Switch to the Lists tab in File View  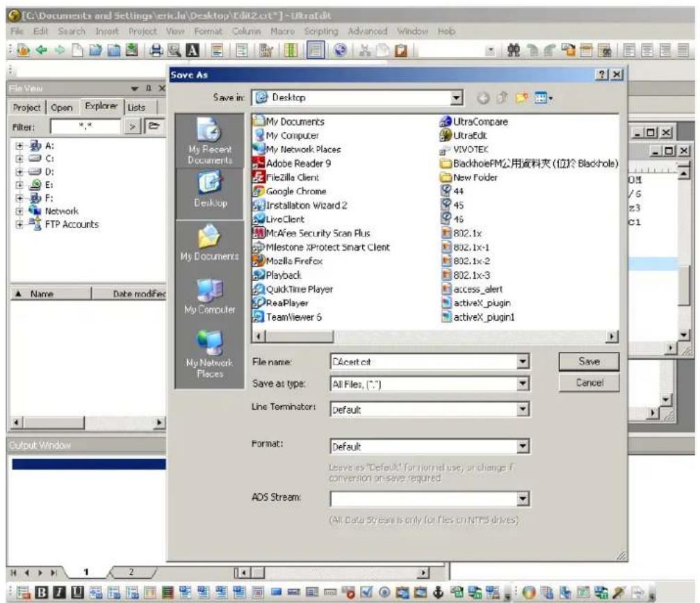click(136, 108)
